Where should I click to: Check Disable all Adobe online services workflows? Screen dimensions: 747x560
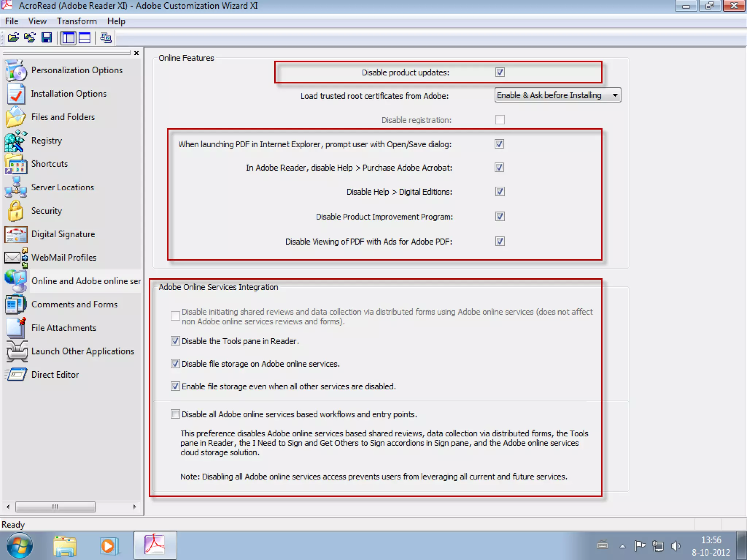tap(175, 414)
